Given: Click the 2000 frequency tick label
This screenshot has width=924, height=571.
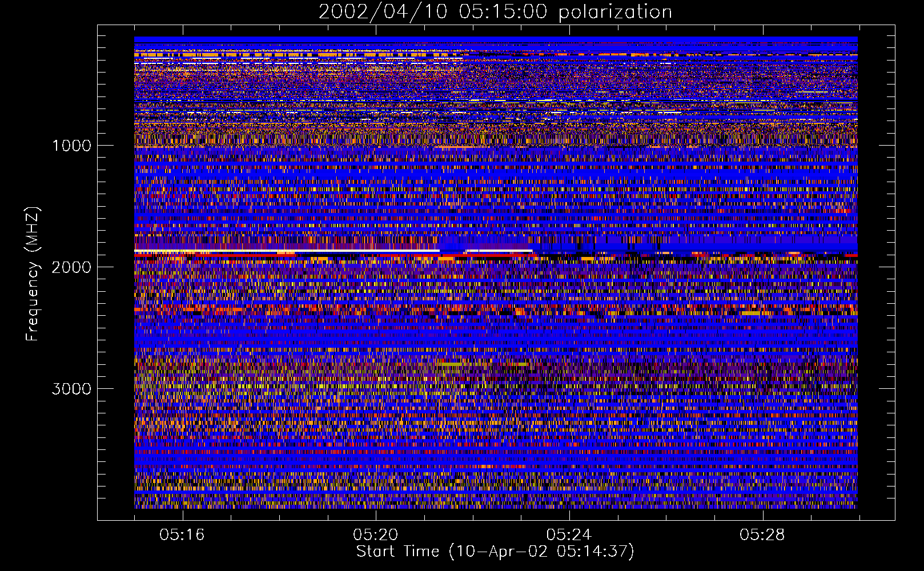Looking at the screenshot, I should pos(71,267).
